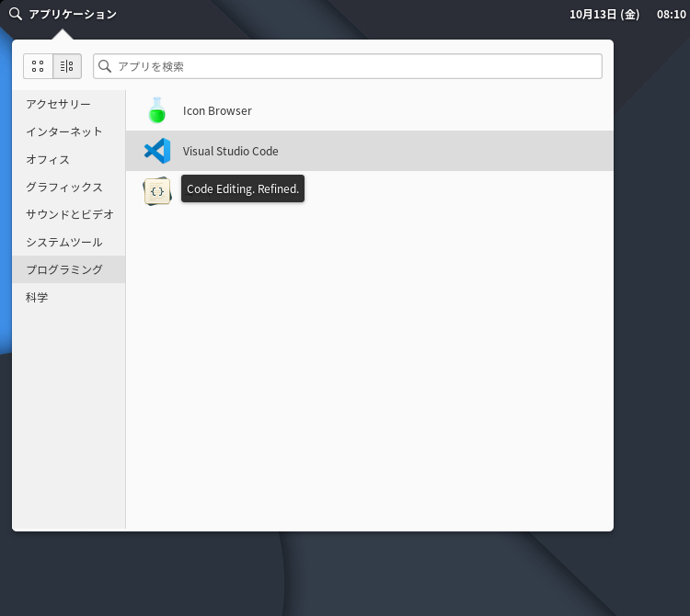The width and height of the screenshot is (690, 616).
Task: Click the magnifier icon in the top panel
Action: [16, 14]
